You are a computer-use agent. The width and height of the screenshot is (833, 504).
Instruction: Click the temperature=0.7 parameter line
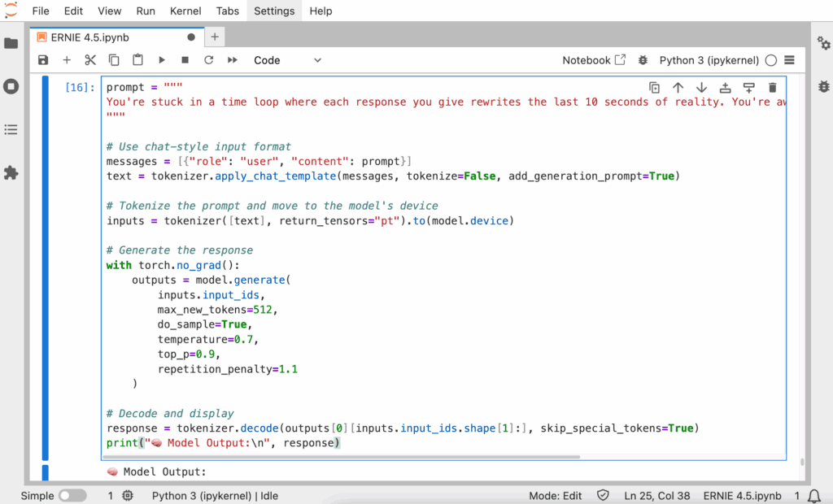(207, 339)
